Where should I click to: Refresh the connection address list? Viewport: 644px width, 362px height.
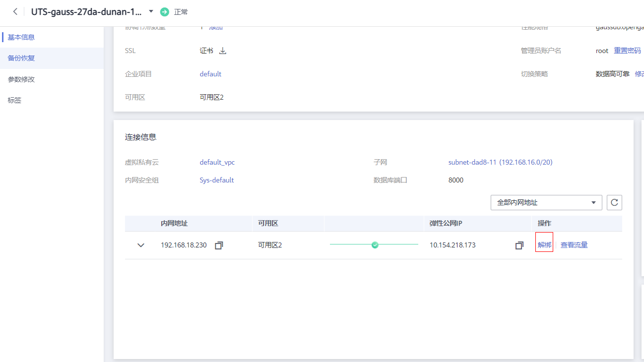click(x=614, y=202)
